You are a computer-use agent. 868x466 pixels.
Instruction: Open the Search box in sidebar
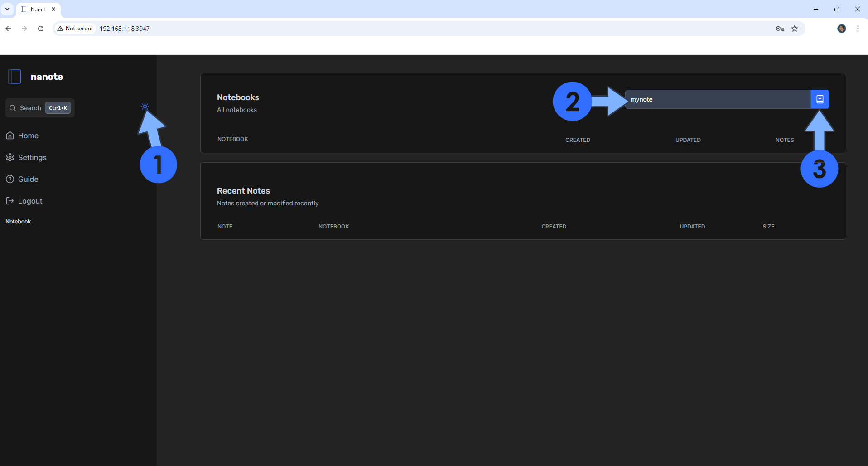pos(40,108)
